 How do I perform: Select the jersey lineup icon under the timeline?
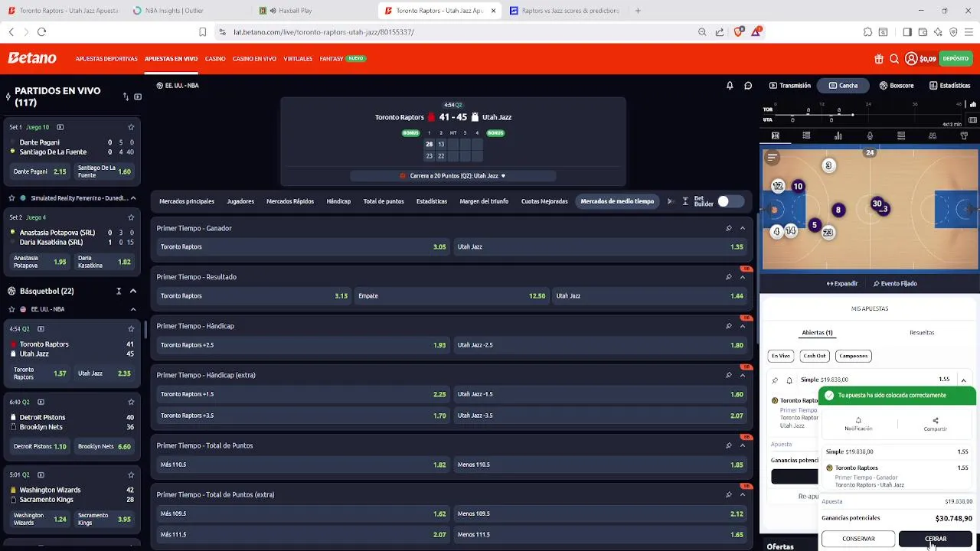(x=964, y=136)
